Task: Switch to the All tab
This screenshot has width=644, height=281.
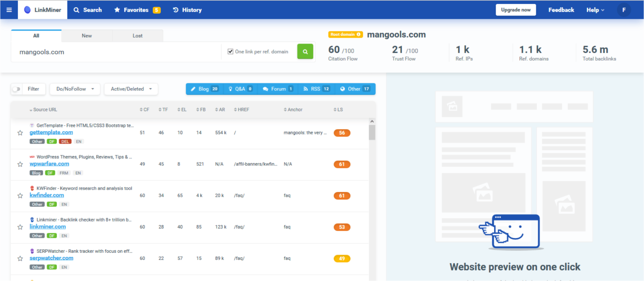Action: 36,36
